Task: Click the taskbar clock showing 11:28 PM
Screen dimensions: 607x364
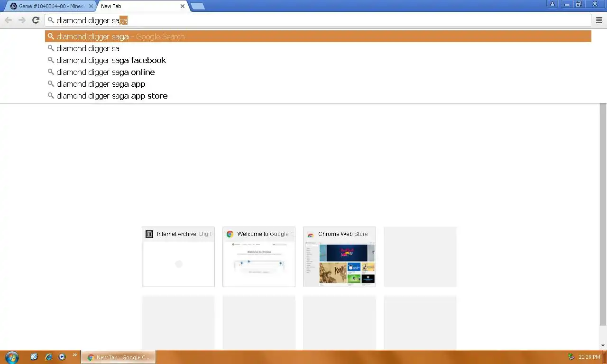Action: coord(589,357)
